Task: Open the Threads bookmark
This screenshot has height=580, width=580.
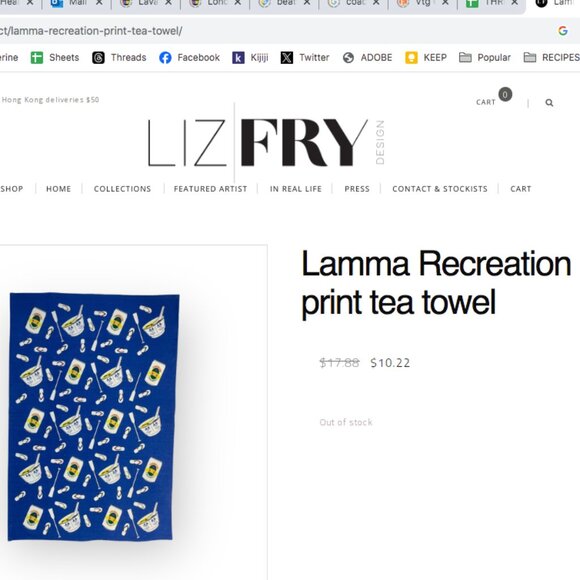Action: 119,58
